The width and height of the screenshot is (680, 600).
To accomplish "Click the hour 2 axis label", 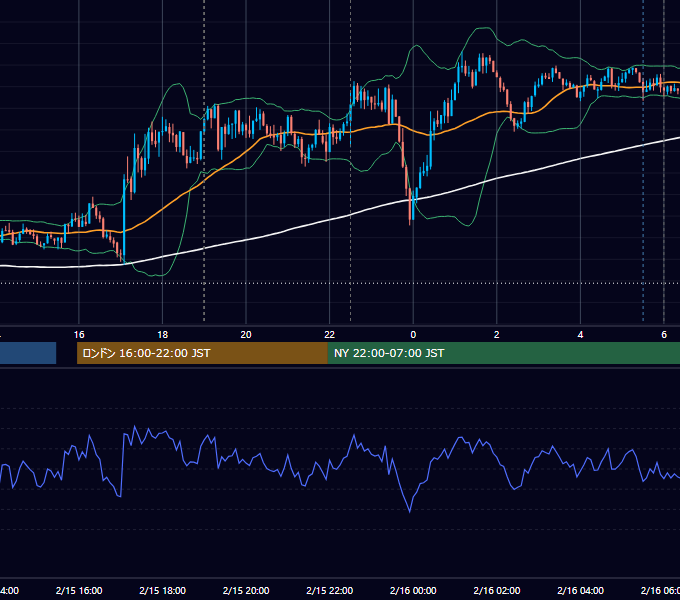I will coord(497,335).
